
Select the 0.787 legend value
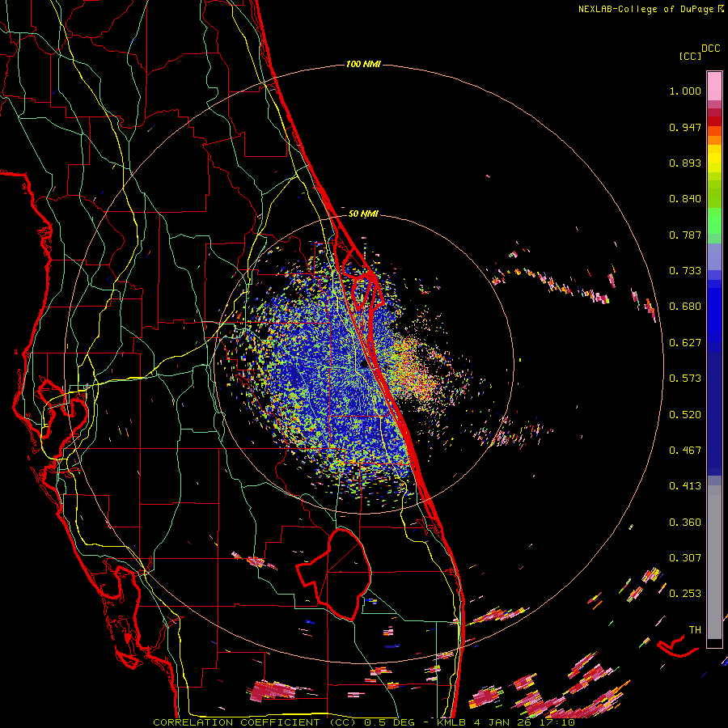pos(685,235)
